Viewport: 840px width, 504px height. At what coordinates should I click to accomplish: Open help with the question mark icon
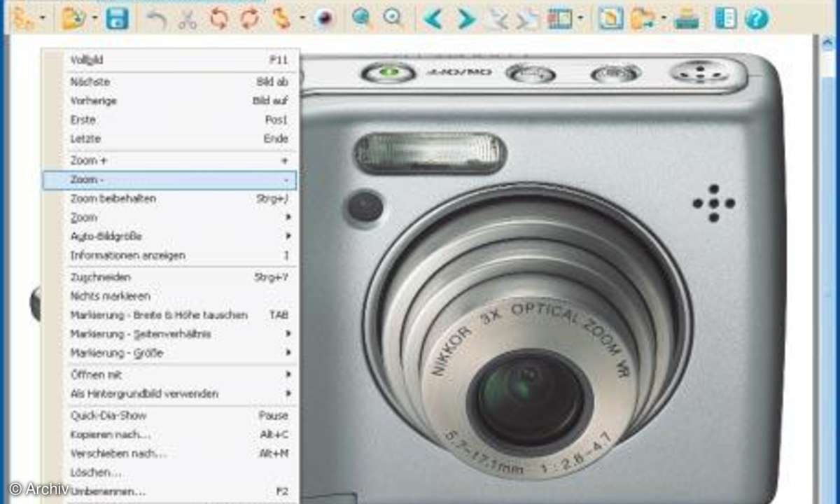757,18
